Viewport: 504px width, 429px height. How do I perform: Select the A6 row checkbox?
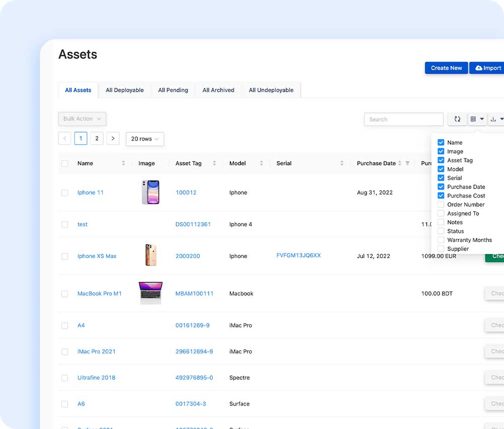tap(65, 404)
